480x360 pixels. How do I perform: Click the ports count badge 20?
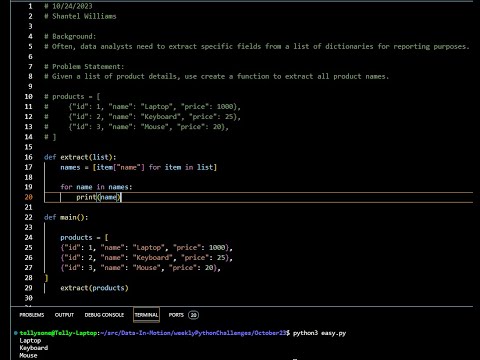pyautogui.click(x=193, y=315)
